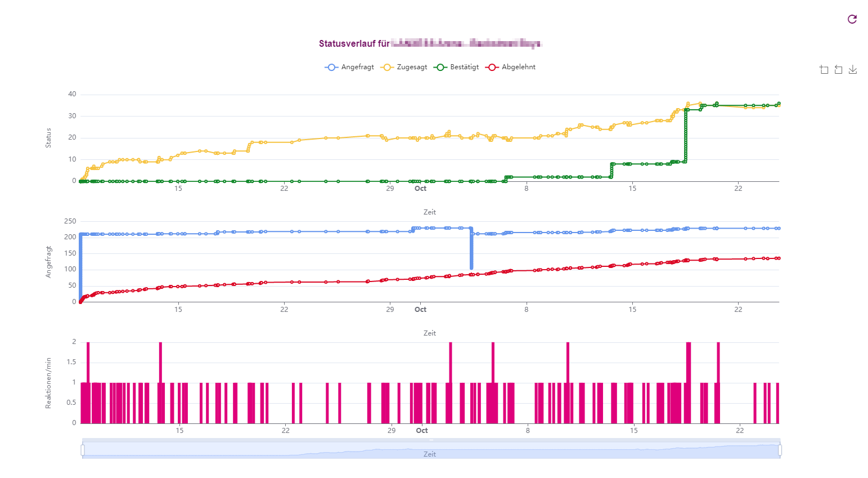Click the left handle of zoom slider
868x478 pixels.
point(83,450)
